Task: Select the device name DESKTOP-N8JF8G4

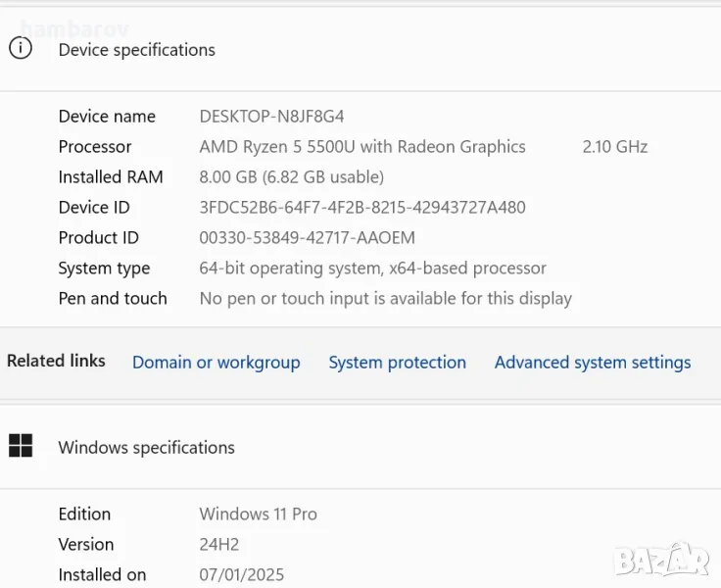Action: tap(271, 117)
